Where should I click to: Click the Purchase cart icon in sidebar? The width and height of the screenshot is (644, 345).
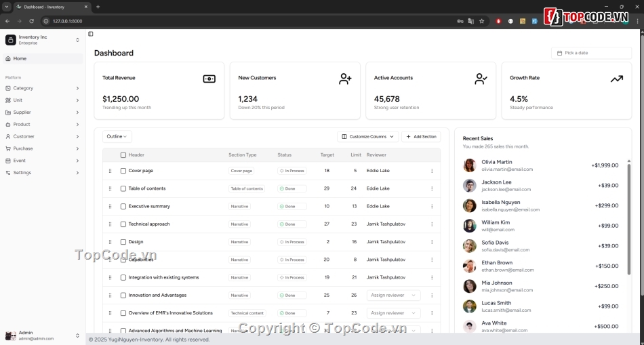click(x=8, y=148)
